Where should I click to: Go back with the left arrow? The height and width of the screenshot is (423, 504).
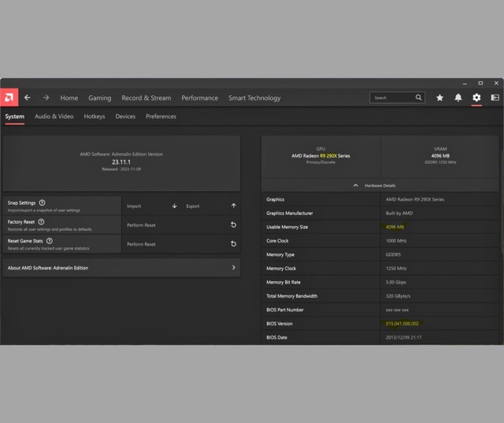click(28, 98)
